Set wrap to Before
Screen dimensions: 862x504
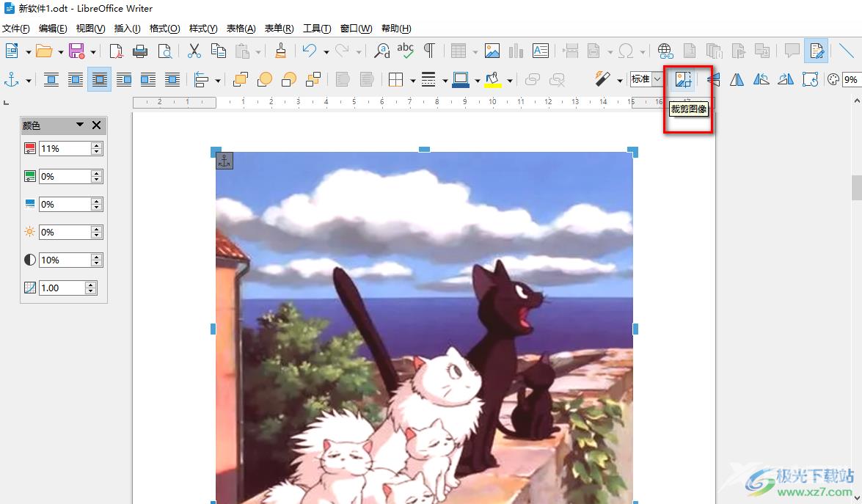(x=124, y=80)
